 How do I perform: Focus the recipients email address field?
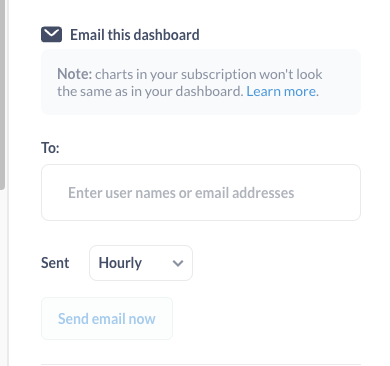[201, 192]
